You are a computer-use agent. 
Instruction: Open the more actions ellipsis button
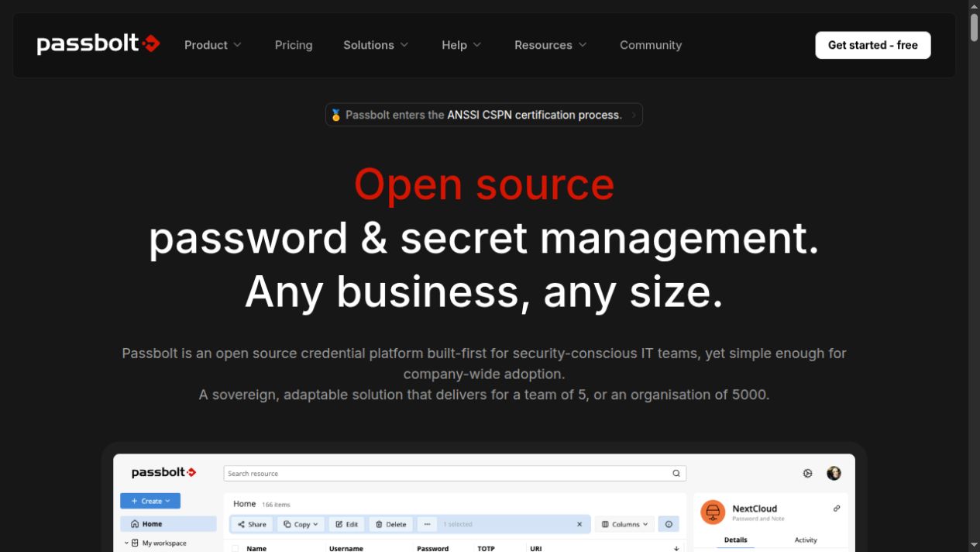(x=427, y=524)
